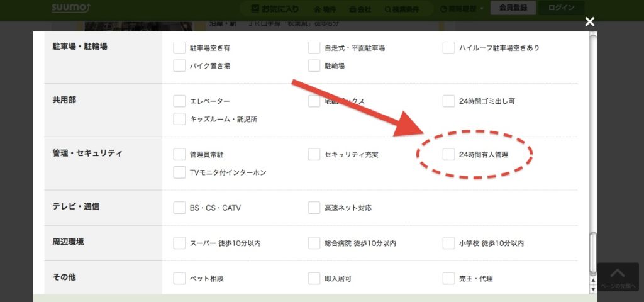Close the search conditions dialog with the X
Image resolution: width=644 pixels, height=302 pixels.
(x=589, y=22)
